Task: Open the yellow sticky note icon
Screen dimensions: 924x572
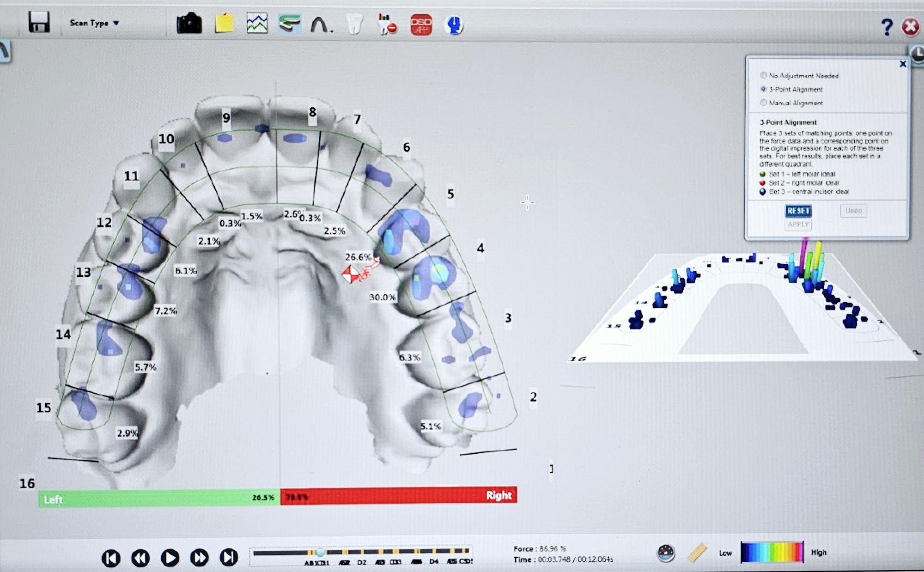Action: click(x=224, y=24)
